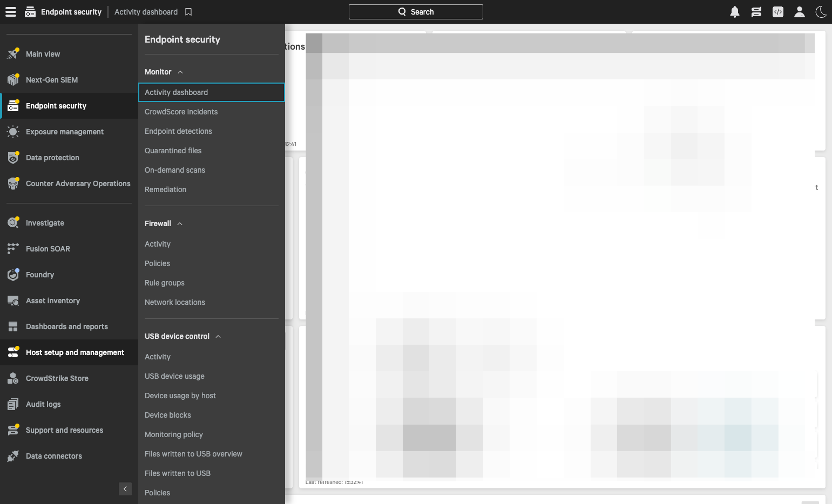Click the Audit logs icon
832x504 pixels.
coord(13,404)
